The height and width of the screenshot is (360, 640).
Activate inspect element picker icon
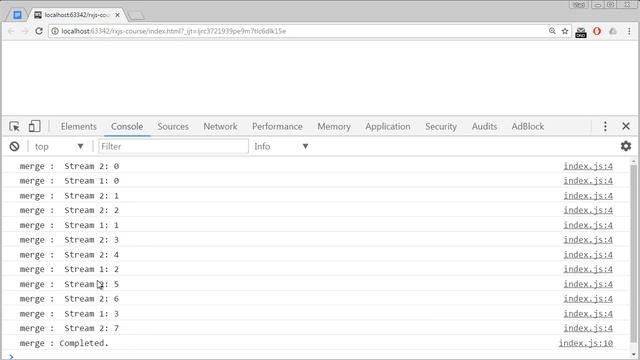tap(14, 127)
